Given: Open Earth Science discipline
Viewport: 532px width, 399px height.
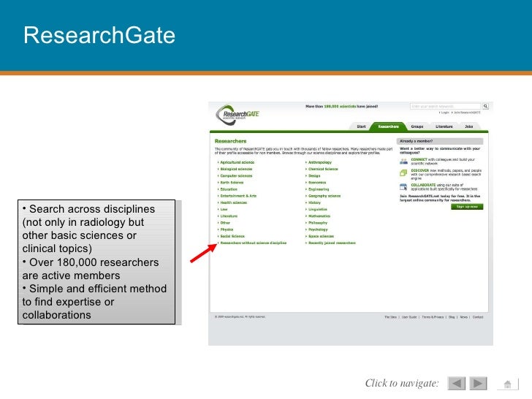Looking at the screenshot, I should [x=232, y=183].
